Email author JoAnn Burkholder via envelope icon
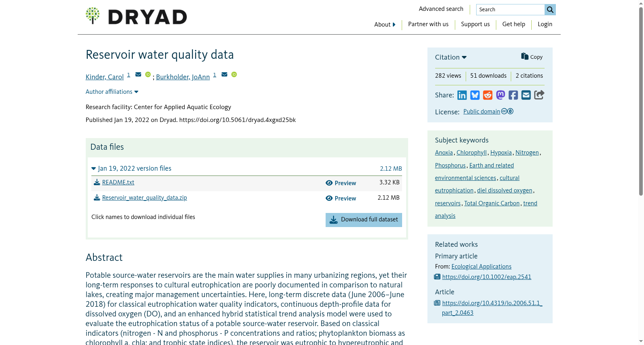The height and width of the screenshot is (345, 644). 224,74
